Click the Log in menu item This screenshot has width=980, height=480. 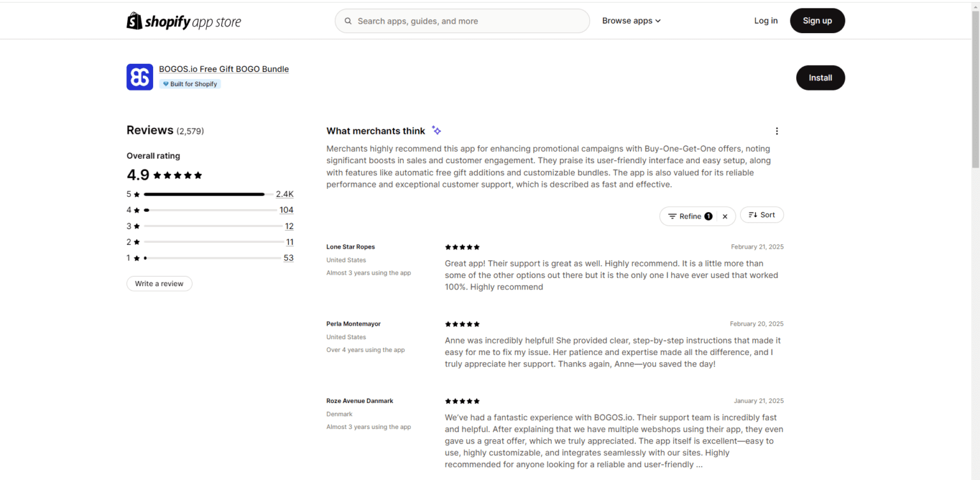pos(766,20)
